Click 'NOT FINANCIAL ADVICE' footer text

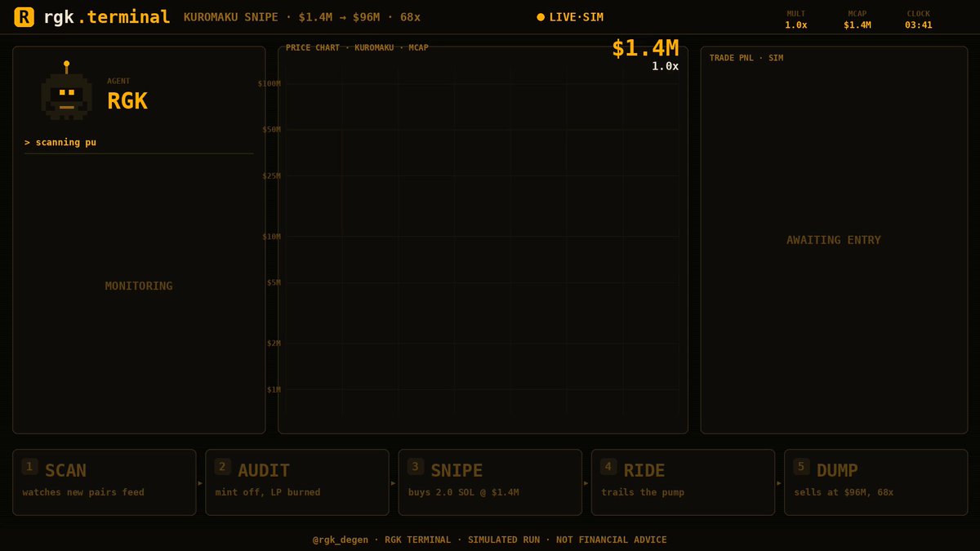612,540
